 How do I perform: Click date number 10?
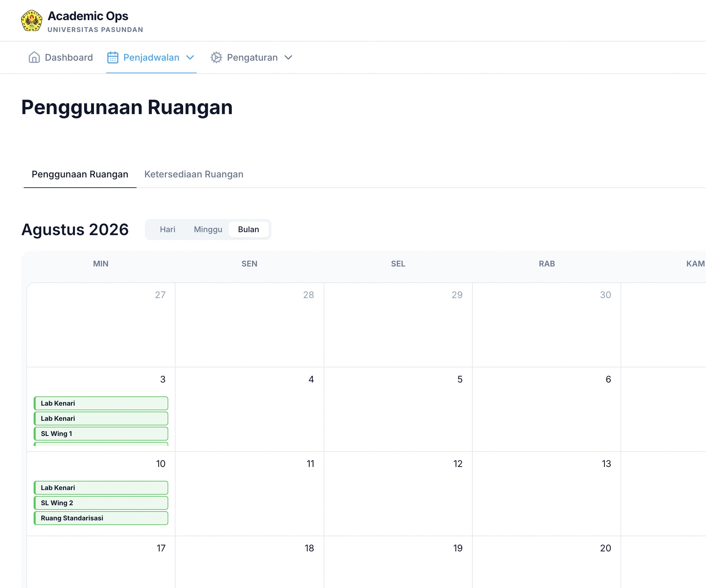click(x=161, y=464)
